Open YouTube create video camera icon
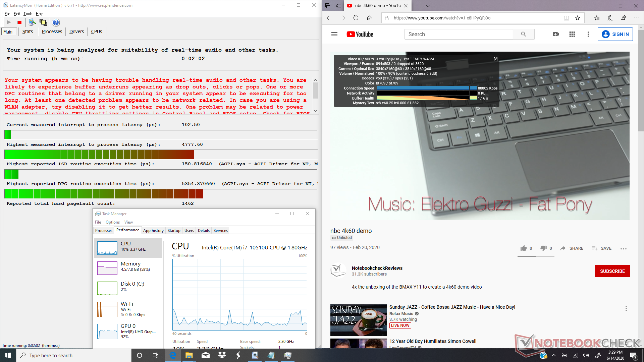Screen dimensions: 644x362 pyautogui.click(x=556, y=34)
